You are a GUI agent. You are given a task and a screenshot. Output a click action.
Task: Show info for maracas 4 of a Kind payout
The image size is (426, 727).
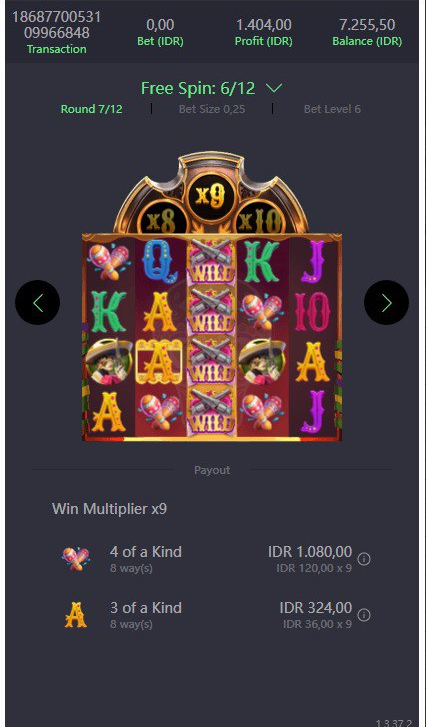click(364, 559)
